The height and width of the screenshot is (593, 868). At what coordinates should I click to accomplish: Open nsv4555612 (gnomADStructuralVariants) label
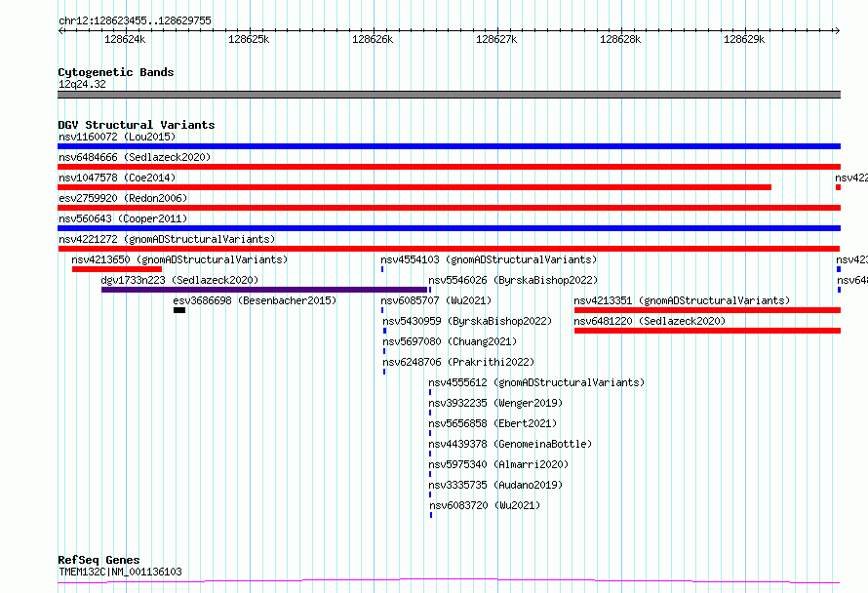pos(536,382)
